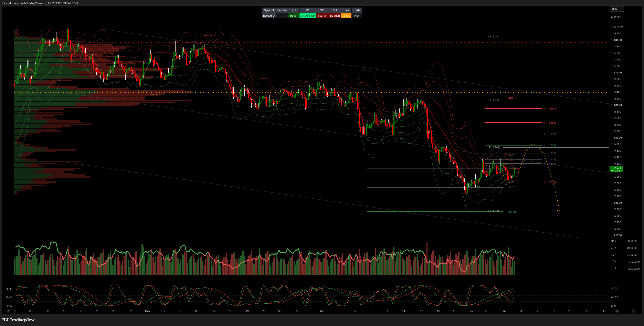The width and height of the screenshot is (644, 326).
Task: Open the USD currency dropdown
Action: 617,9
